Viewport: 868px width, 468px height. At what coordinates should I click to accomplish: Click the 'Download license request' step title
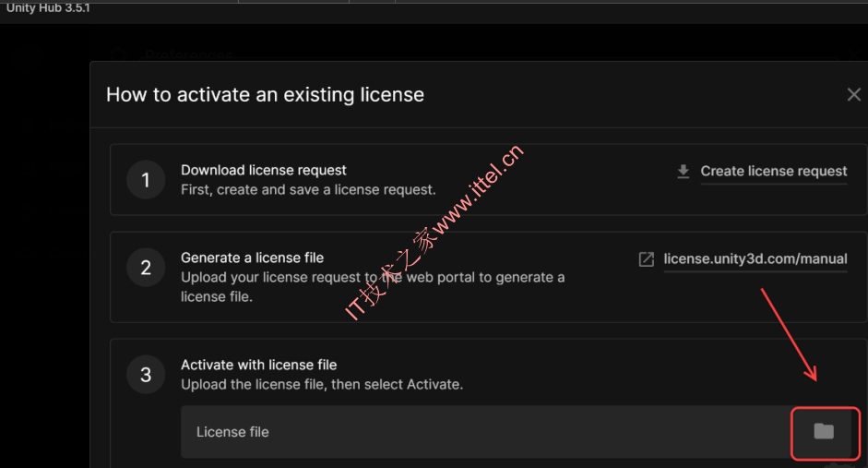coord(264,170)
